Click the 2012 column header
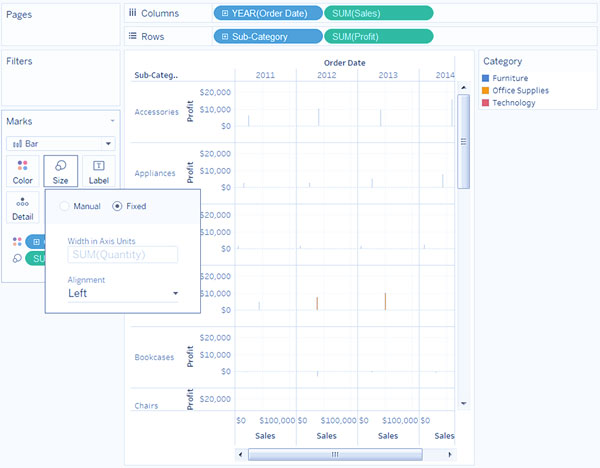Screen dimensions: 600x468 click(326, 75)
